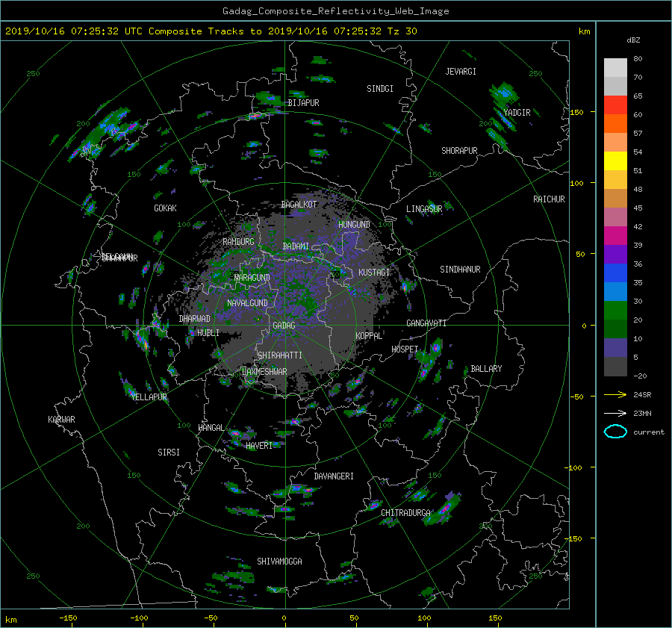Select the blue 35 dBZ legend swatch
Viewport: 672px width, 628px height.
(x=615, y=273)
